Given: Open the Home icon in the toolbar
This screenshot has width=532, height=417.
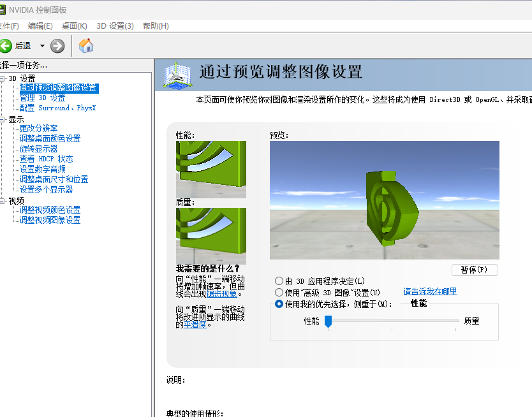Looking at the screenshot, I should click(86, 45).
